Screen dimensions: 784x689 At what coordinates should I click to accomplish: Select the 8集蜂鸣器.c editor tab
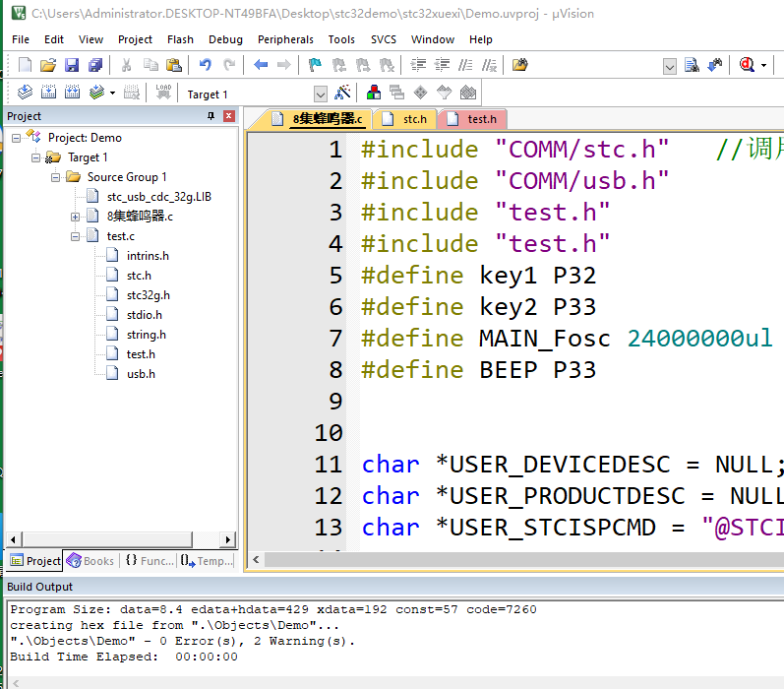pyautogui.click(x=317, y=119)
